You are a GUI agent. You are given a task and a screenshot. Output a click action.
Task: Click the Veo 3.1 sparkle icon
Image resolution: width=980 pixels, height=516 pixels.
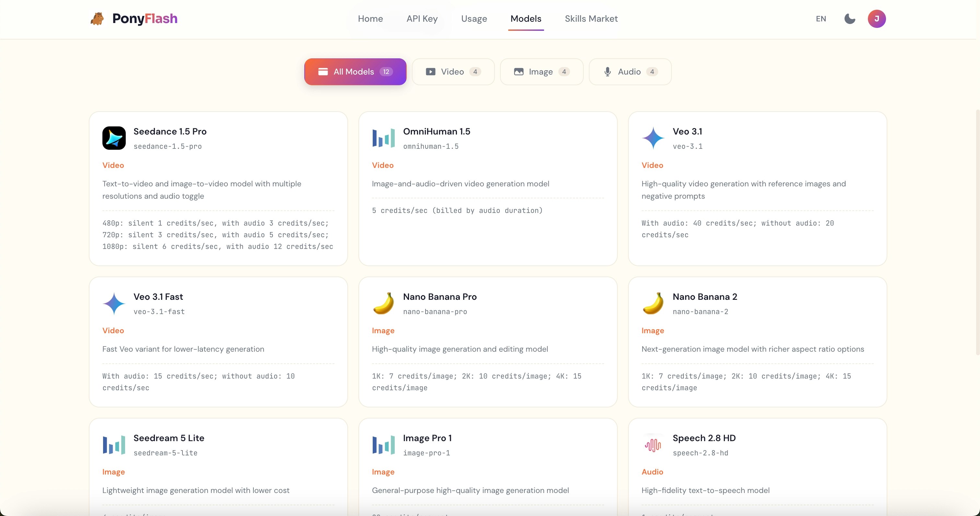click(653, 138)
